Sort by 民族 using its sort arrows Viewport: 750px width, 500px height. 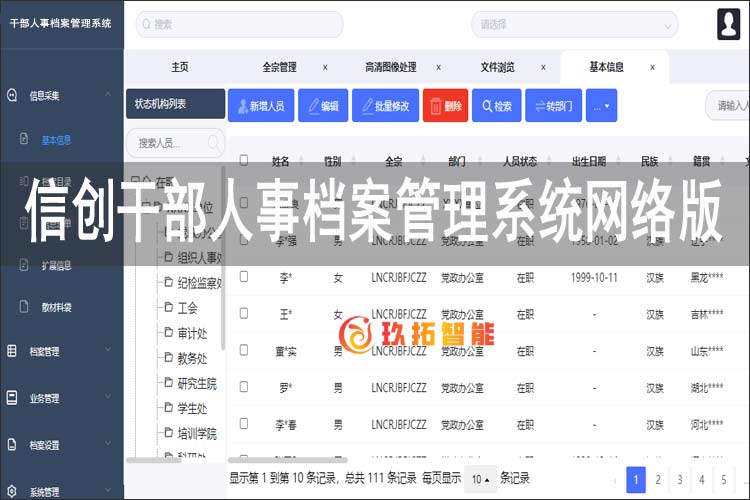[x=670, y=161]
